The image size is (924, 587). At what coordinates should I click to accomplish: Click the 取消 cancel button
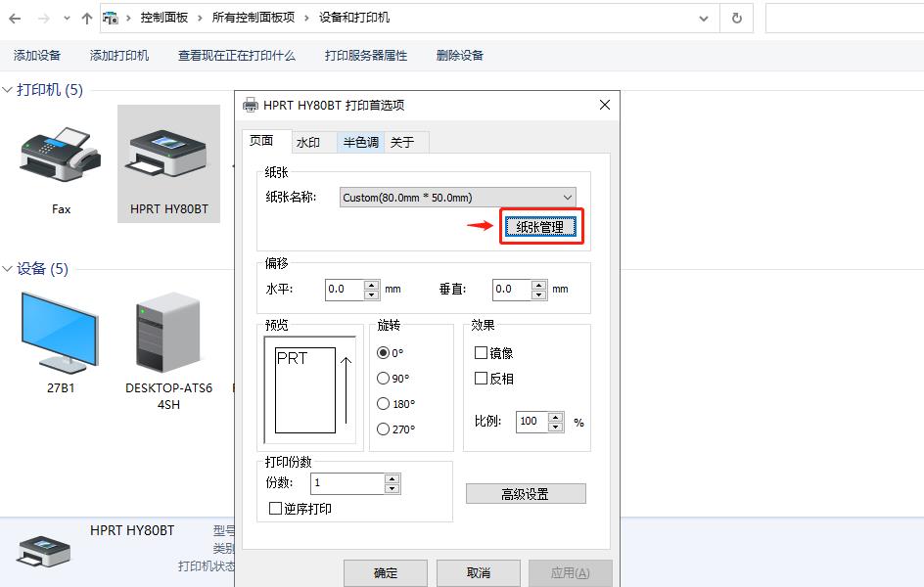[x=478, y=573]
